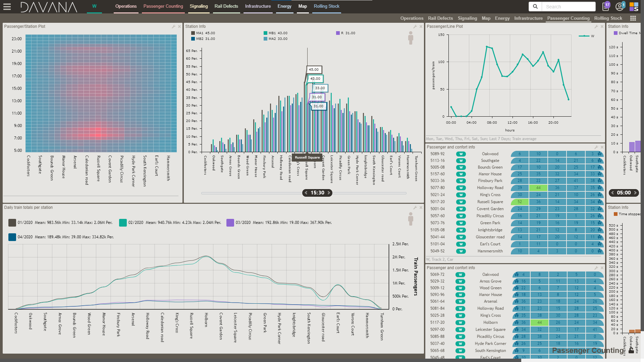The height and width of the screenshot is (362, 644).
Task: Open wrench settings of Passenger/Line Plot
Action: pos(596,26)
